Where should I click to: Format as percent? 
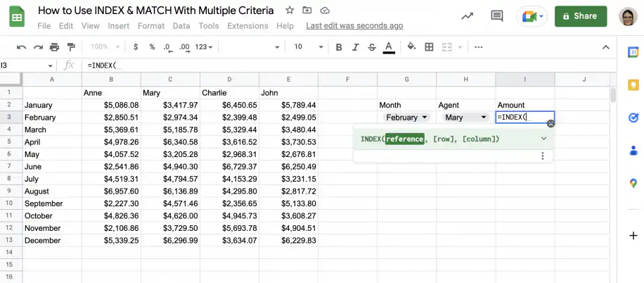pos(152,47)
